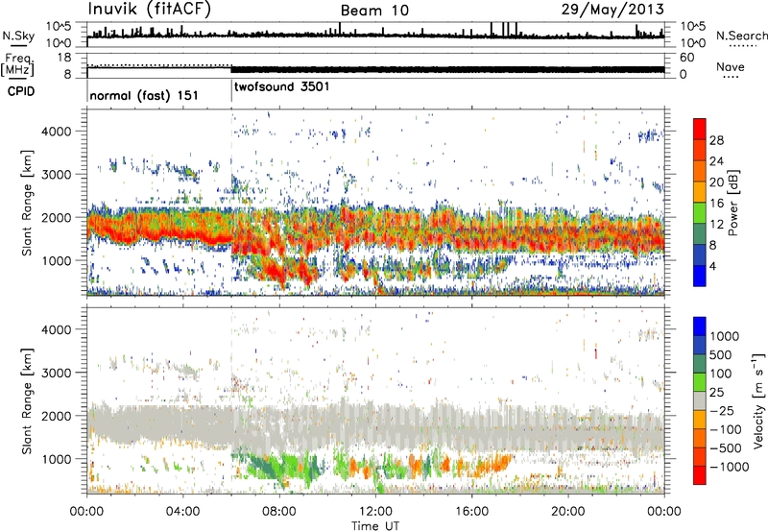Click the "-1000" value on velocity color bar
This screenshot has height=532, width=768.
point(730,467)
